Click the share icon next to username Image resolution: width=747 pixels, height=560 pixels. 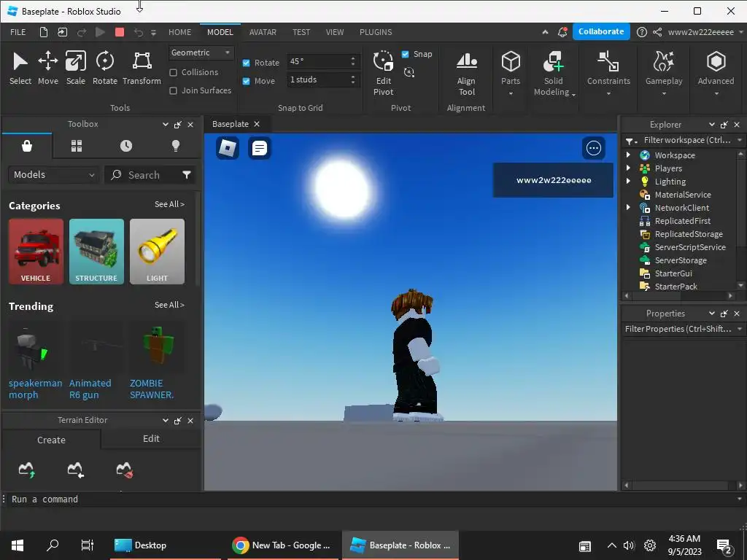tap(657, 32)
